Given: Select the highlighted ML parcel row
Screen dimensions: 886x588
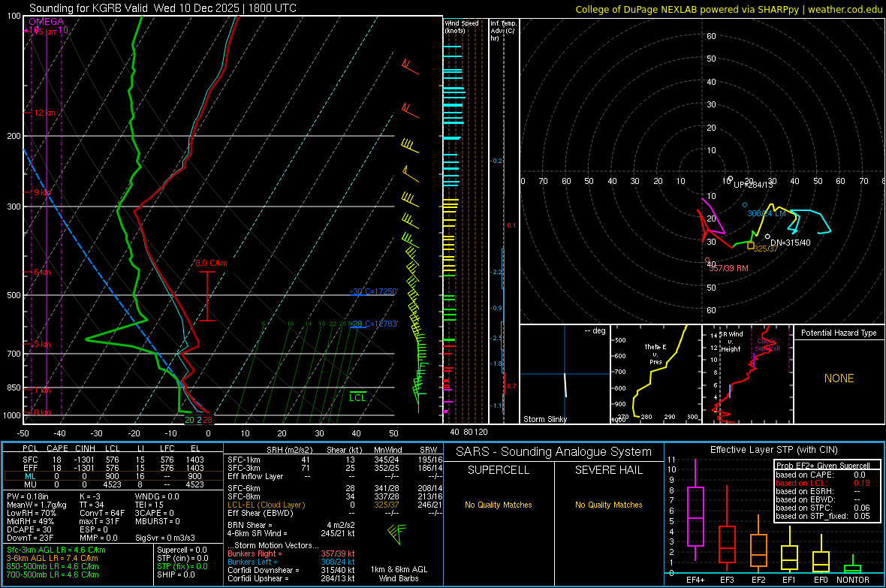Looking at the screenshot, I should [x=113, y=477].
